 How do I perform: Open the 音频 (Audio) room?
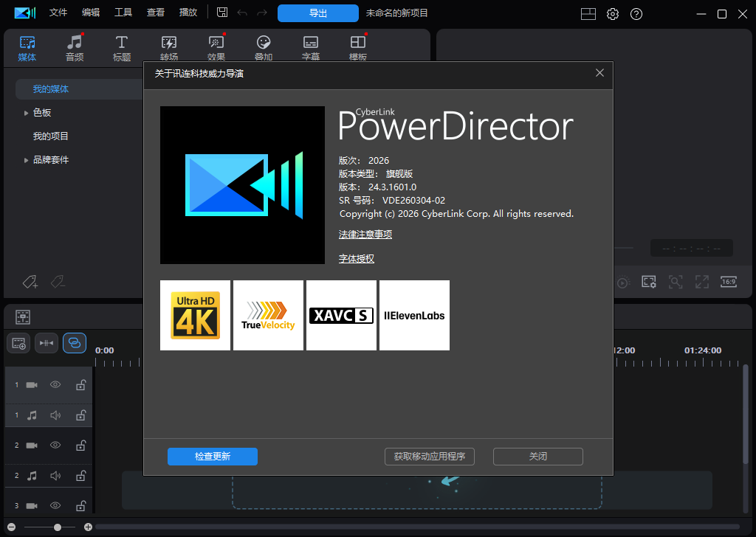click(75, 47)
